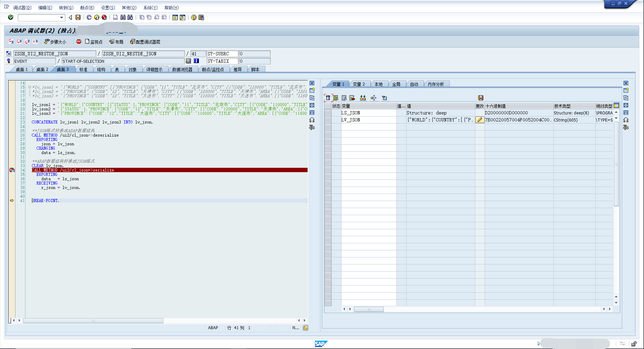Screen dimensions: 644x349
Task: Open the 调试器(D) menu
Action: click(x=22, y=8)
